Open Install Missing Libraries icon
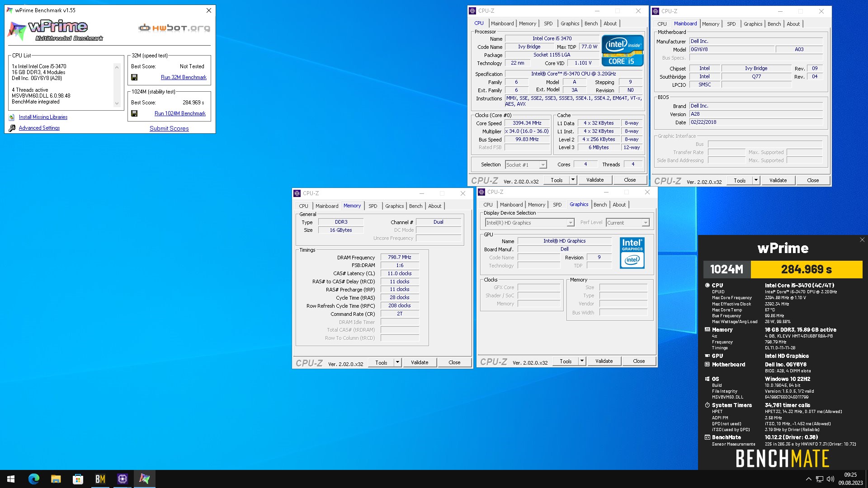The image size is (868, 488). click(12, 117)
